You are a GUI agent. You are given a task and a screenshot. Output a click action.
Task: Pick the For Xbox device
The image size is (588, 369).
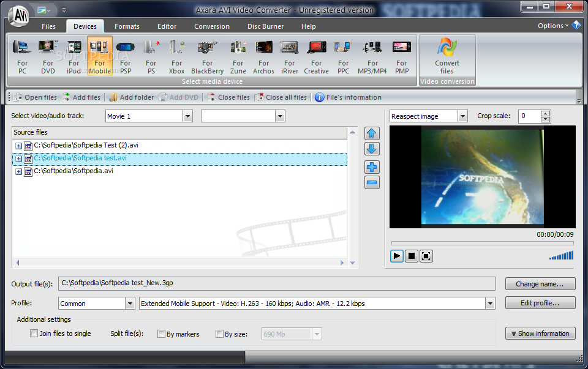pos(176,56)
